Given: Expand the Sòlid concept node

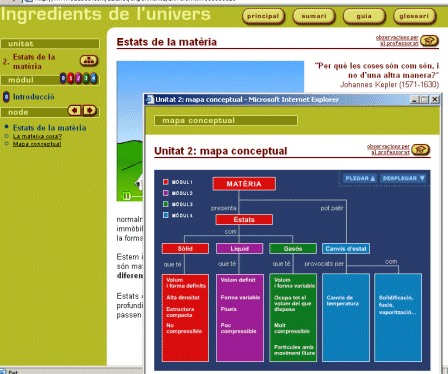Looking at the screenshot, I should click(185, 249).
